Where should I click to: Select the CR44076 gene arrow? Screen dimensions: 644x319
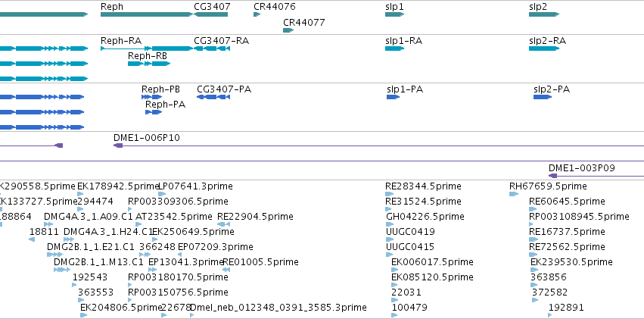257,14
